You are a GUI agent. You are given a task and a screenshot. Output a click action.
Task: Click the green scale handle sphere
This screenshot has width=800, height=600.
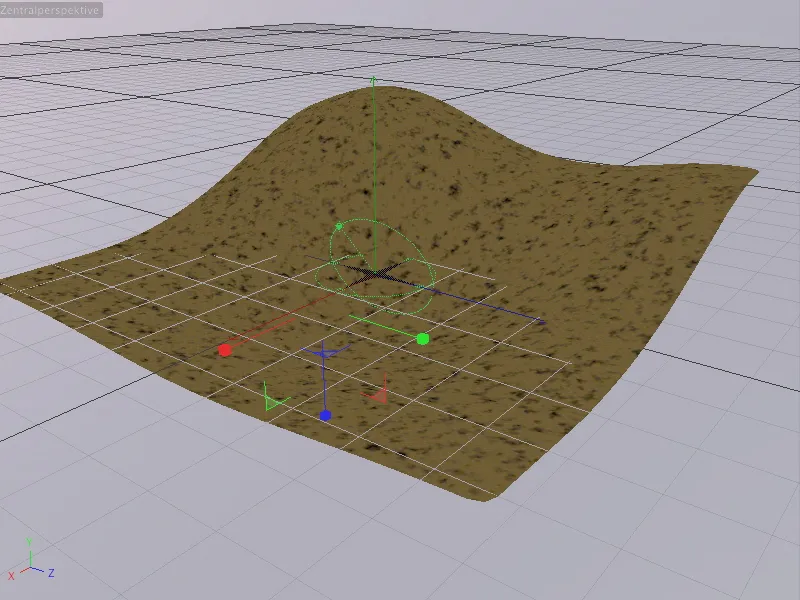pyautogui.click(x=422, y=339)
